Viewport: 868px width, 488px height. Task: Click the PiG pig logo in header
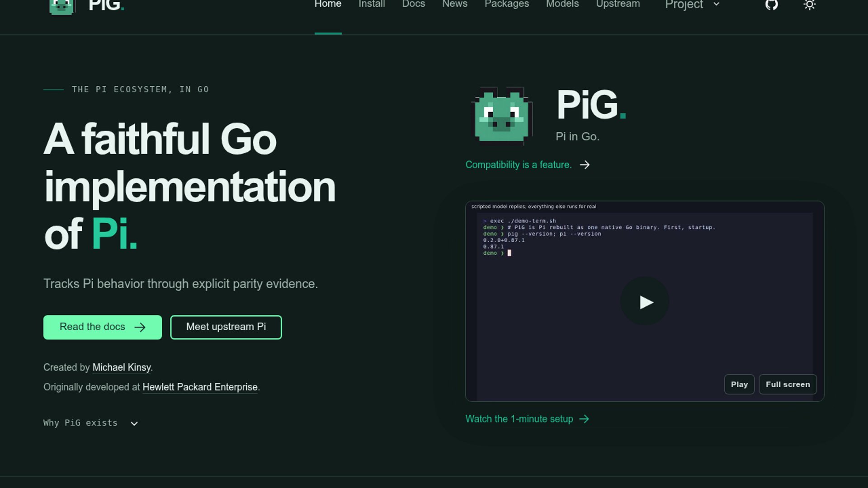(x=61, y=7)
